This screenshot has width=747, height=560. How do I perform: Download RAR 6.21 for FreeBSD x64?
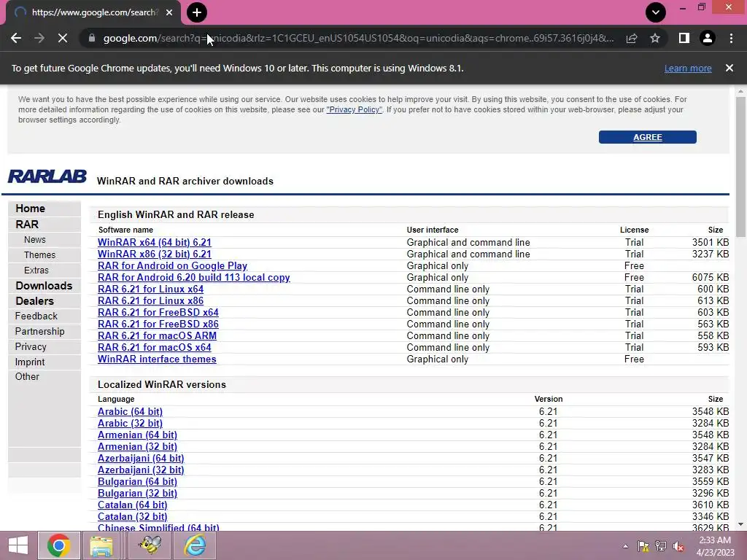[158, 312]
